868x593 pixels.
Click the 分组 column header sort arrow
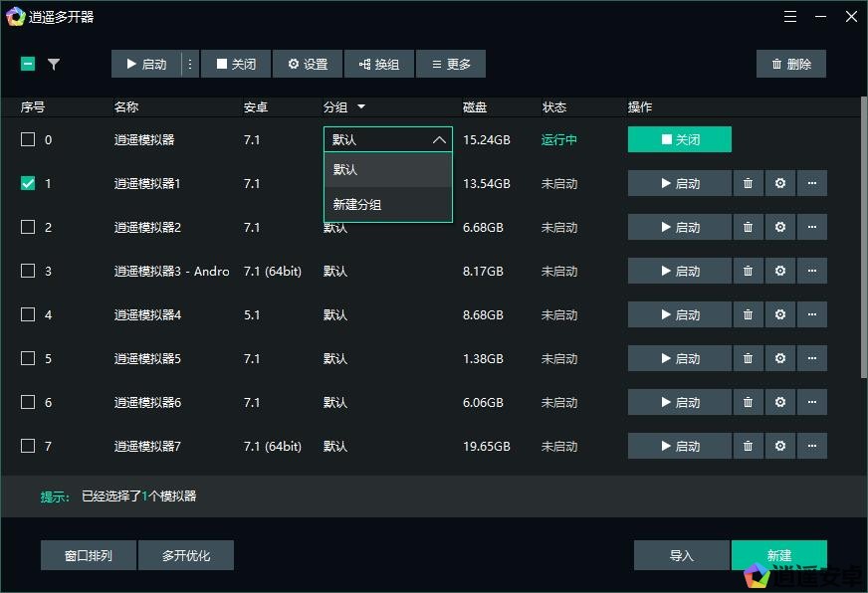[x=361, y=106]
